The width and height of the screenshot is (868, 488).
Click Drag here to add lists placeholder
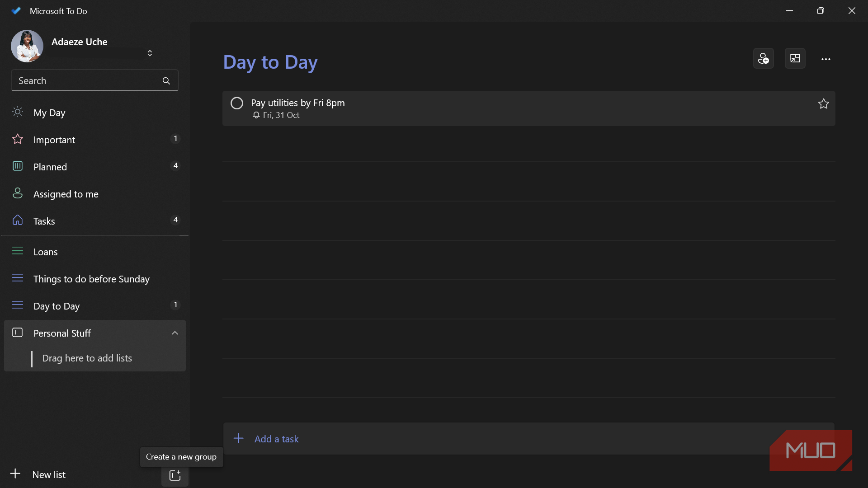(x=87, y=358)
